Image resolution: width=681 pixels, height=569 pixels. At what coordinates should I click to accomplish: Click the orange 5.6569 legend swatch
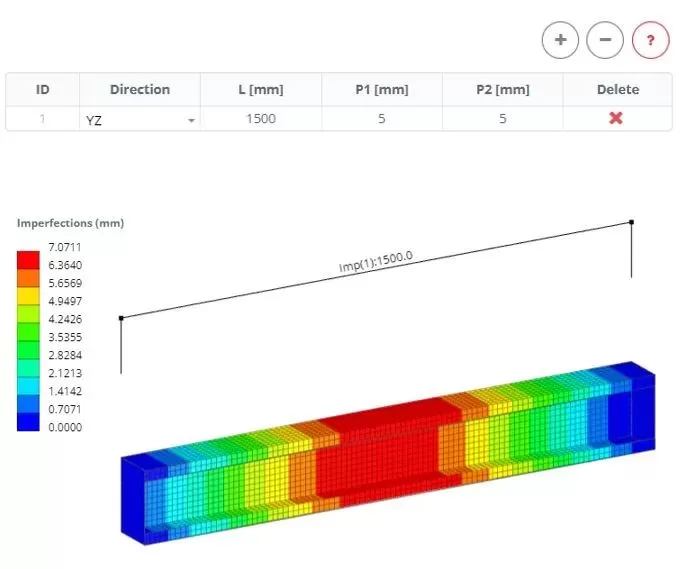coord(28,278)
